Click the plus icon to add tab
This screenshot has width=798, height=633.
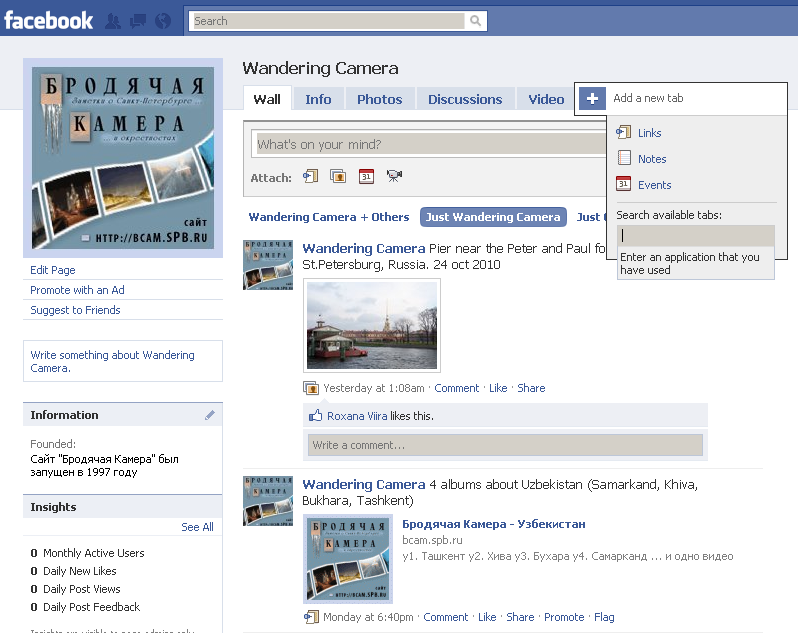(x=592, y=98)
